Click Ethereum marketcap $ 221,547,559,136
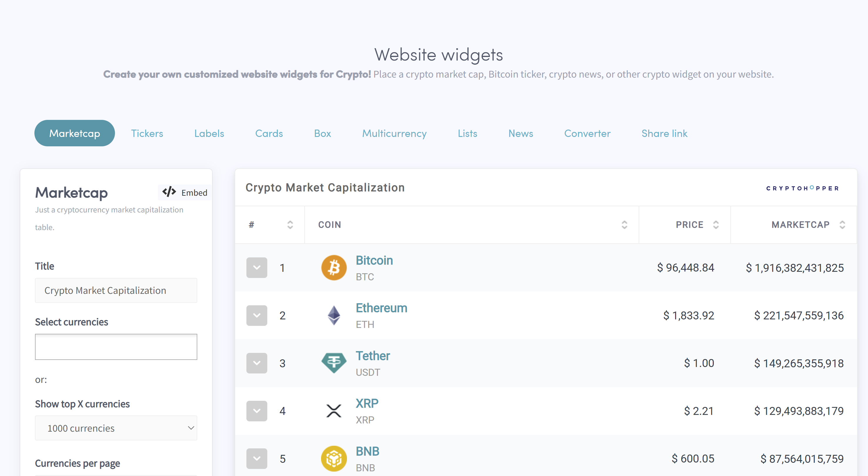868x476 pixels. (x=799, y=316)
